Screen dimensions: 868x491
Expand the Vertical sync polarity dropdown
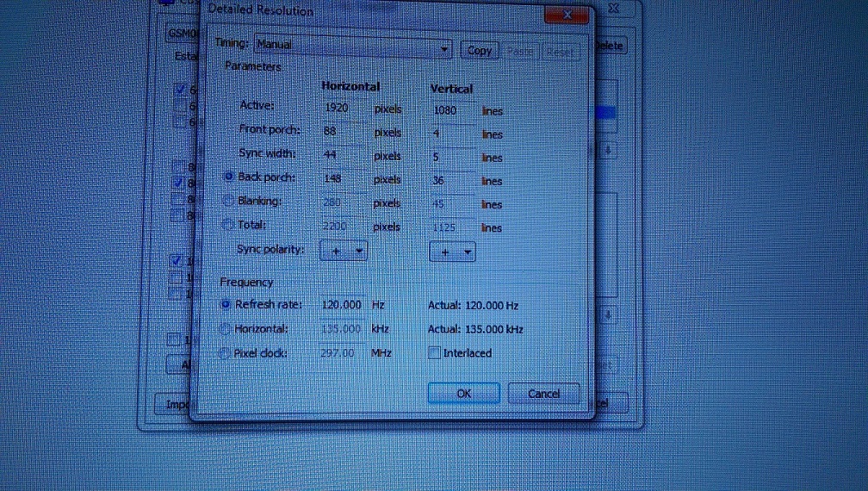click(x=452, y=252)
